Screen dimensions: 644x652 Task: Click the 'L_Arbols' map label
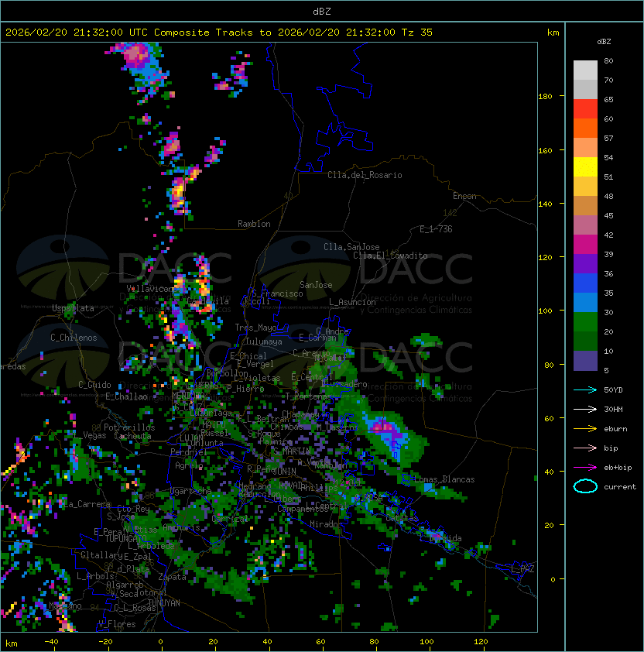click(95, 576)
